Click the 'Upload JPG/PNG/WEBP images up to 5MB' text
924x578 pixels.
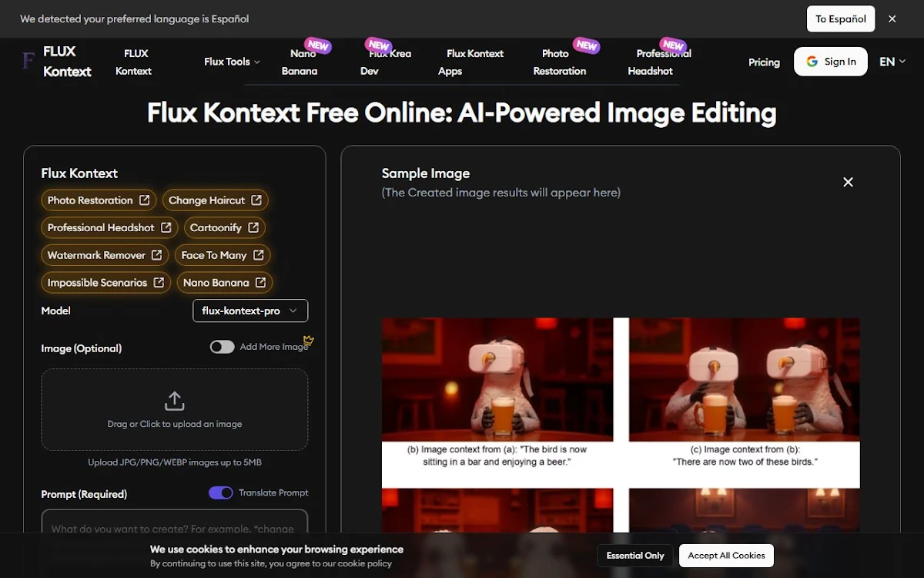(175, 462)
